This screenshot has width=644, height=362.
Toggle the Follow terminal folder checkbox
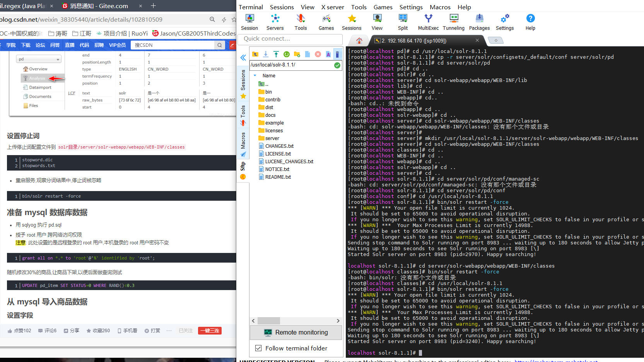258,348
